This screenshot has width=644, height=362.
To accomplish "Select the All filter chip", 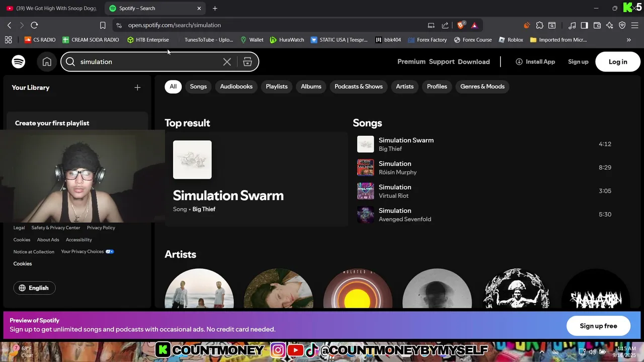I will [x=173, y=86].
